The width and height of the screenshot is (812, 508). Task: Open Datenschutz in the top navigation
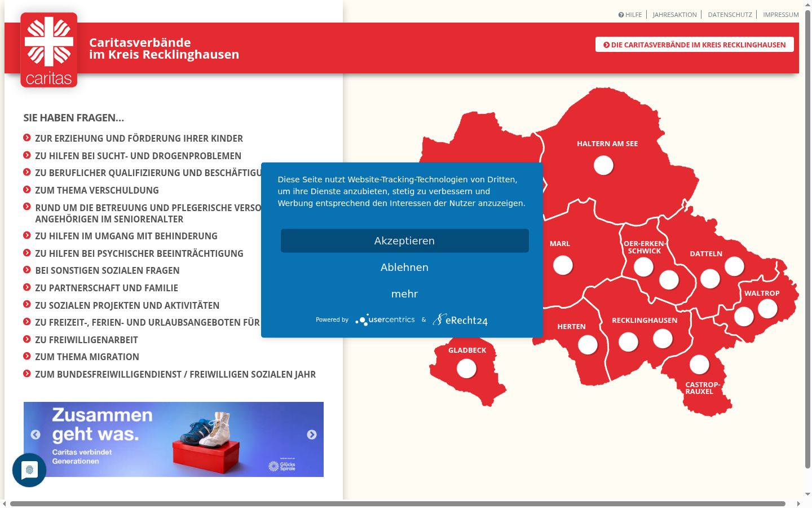pos(730,15)
